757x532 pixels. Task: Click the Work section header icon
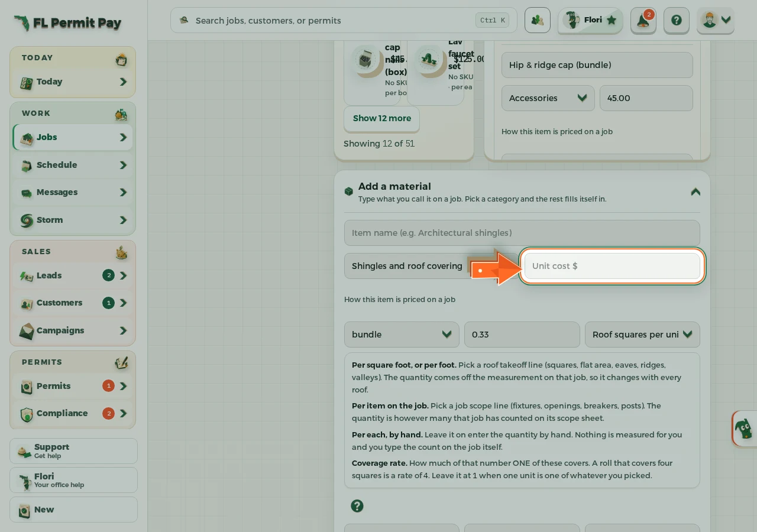pos(121,114)
